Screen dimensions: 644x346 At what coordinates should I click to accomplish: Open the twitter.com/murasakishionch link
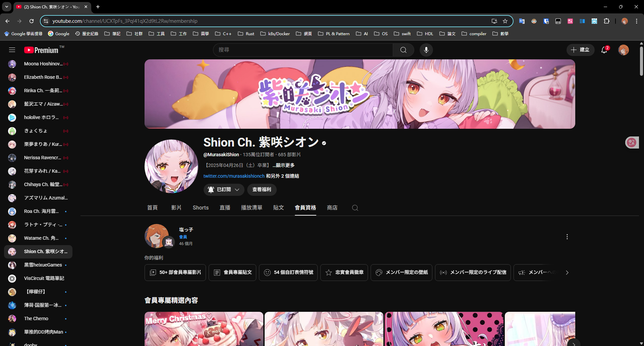point(234,176)
